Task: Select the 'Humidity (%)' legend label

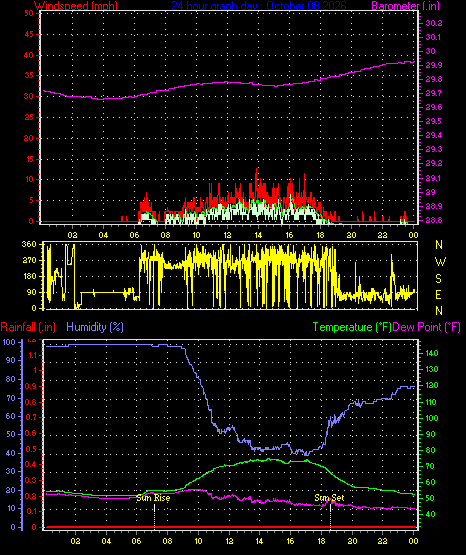Action: coord(95,327)
